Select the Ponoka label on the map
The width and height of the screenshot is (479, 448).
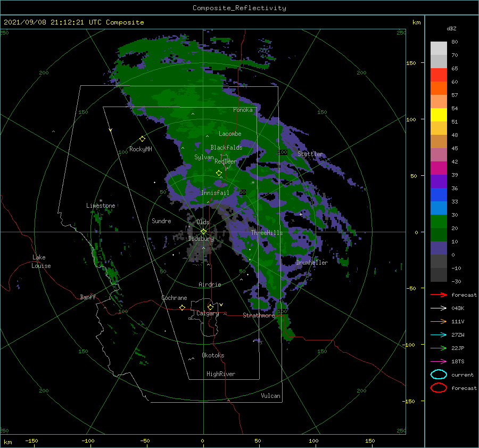click(x=243, y=110)
